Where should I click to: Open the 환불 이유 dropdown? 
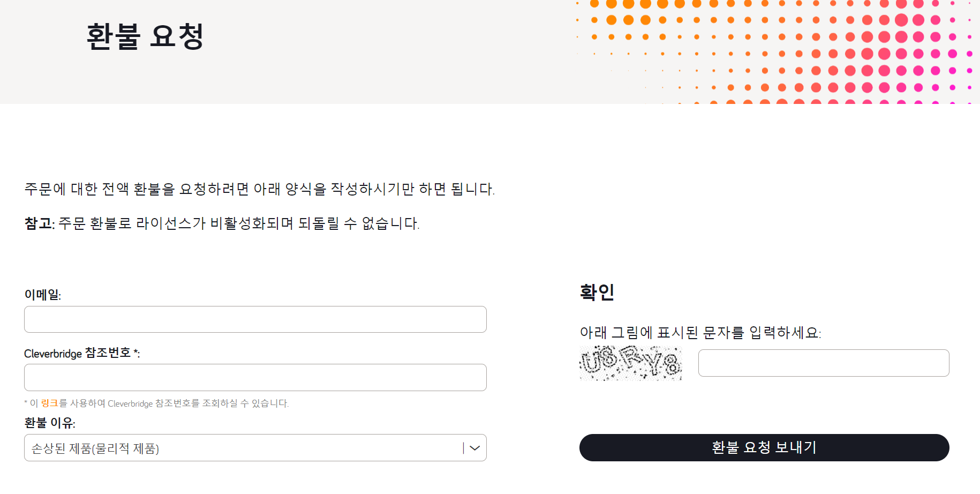click(x=255, y=447)
